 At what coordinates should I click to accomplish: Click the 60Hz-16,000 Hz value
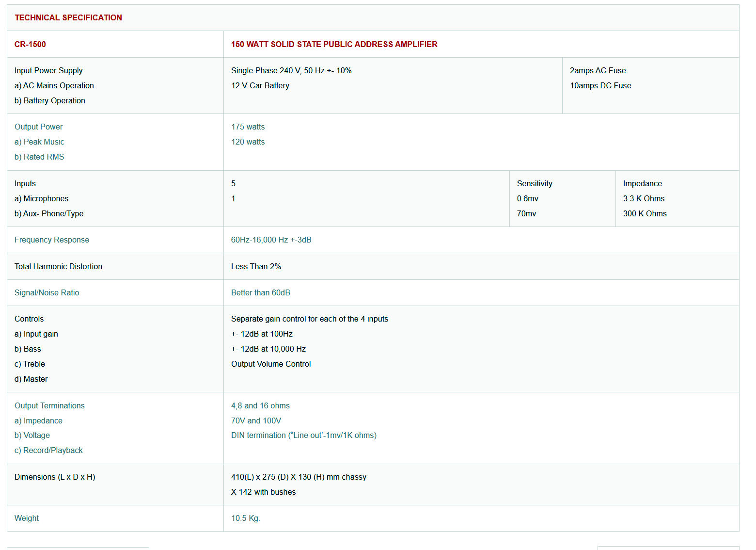tap(271, 240)
